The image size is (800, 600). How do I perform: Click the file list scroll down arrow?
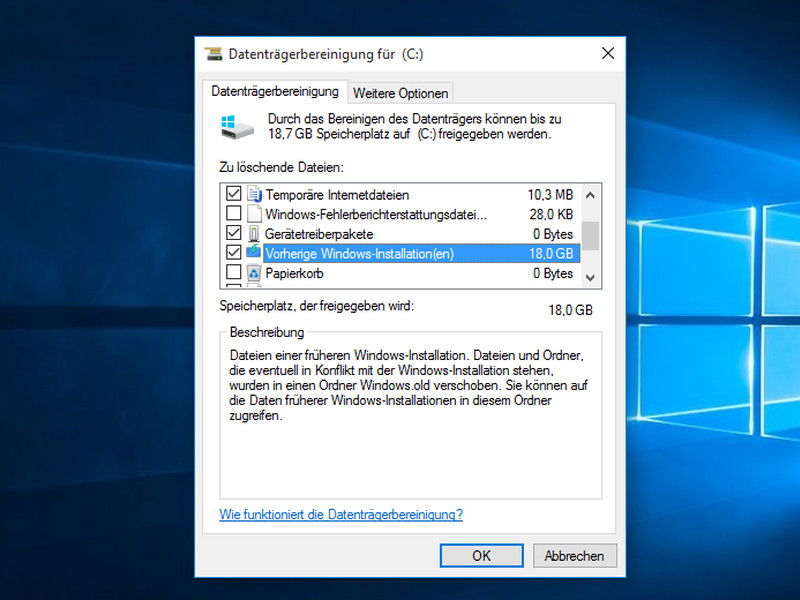tap(590, 278)
